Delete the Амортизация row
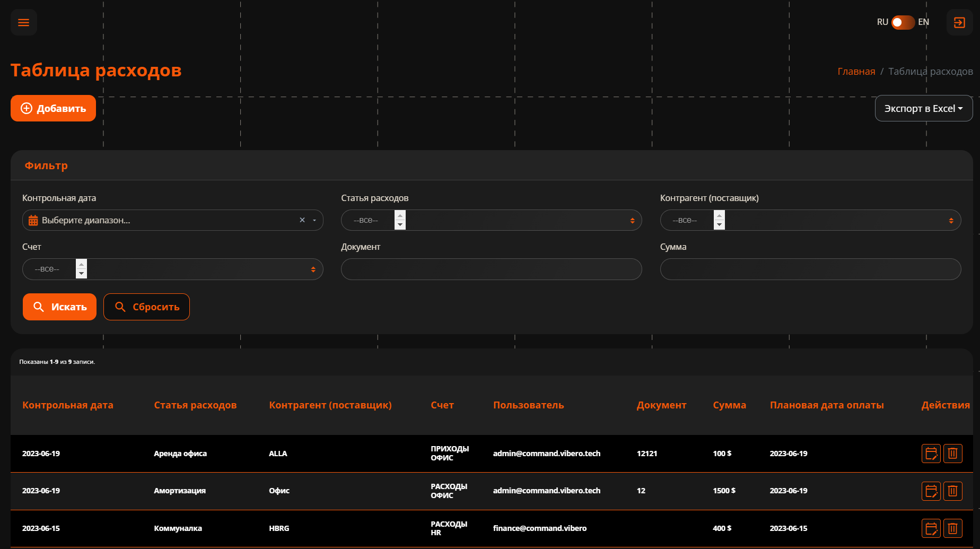The height and width of the screenshot is (549, 980). pos(953,491)
